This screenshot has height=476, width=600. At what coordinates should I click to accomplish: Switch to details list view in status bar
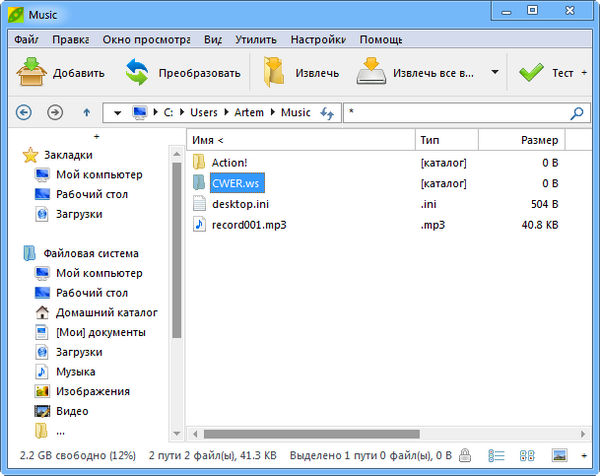[495, 456]
